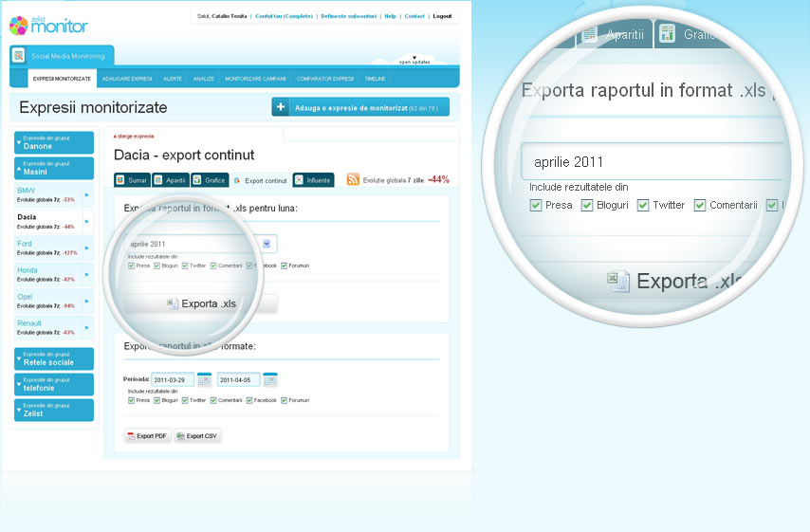Screen dimensions: 810x532
Task: Toggle Forumuri checkbox in the xls monthly export section
Action: tap(284, 266)
